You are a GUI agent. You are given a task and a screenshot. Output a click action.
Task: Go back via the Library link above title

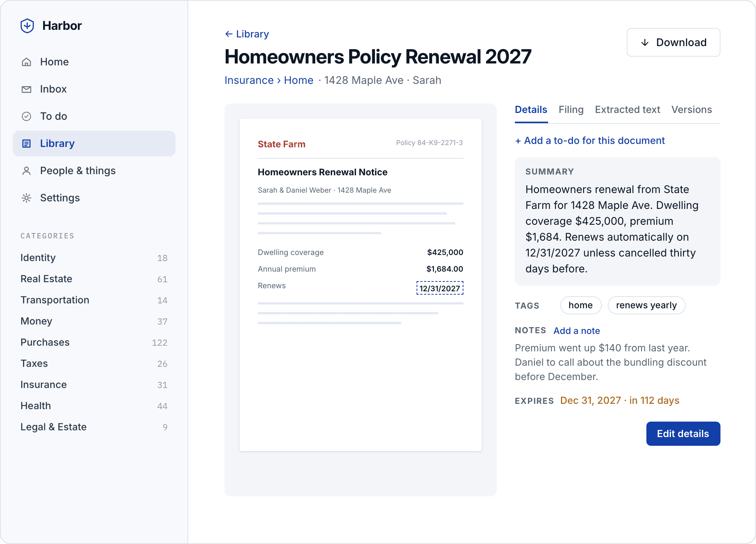pos(247,34)
